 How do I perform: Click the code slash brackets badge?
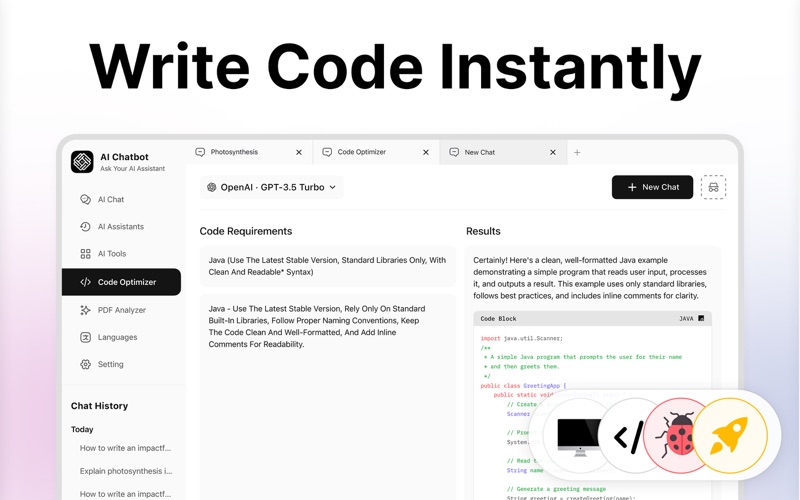click(629, 437)
